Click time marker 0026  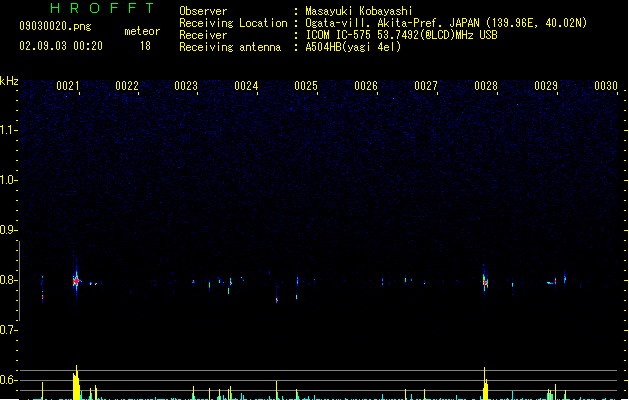[x=366, y=86]
